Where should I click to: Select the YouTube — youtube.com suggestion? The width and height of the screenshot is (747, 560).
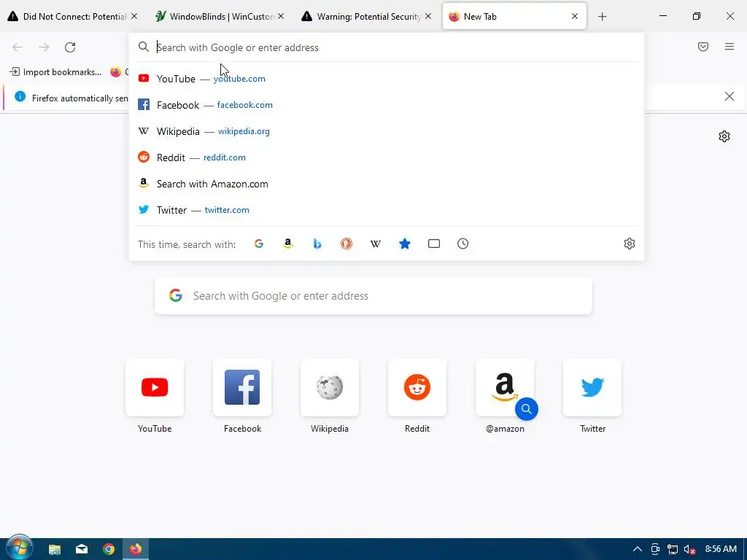coord(387,79)
